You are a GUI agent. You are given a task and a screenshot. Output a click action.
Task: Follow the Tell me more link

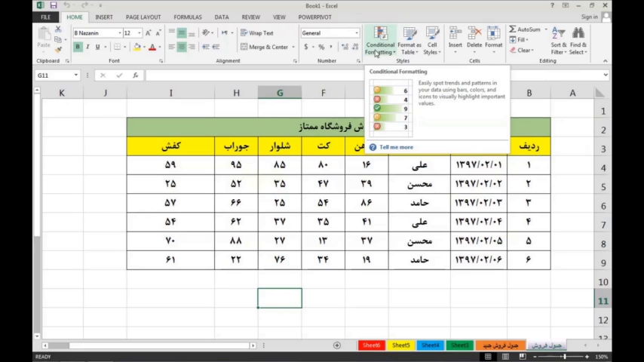coord(396,147)
